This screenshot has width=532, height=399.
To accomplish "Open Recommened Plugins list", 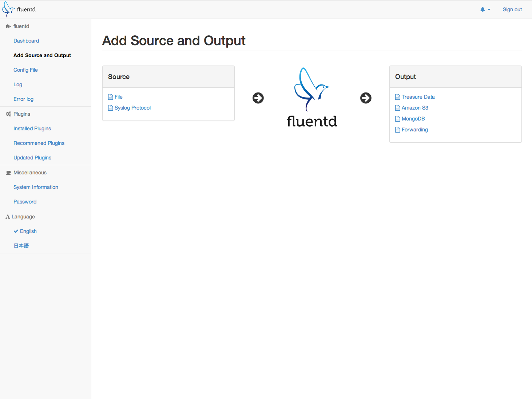I will (39, 143).
